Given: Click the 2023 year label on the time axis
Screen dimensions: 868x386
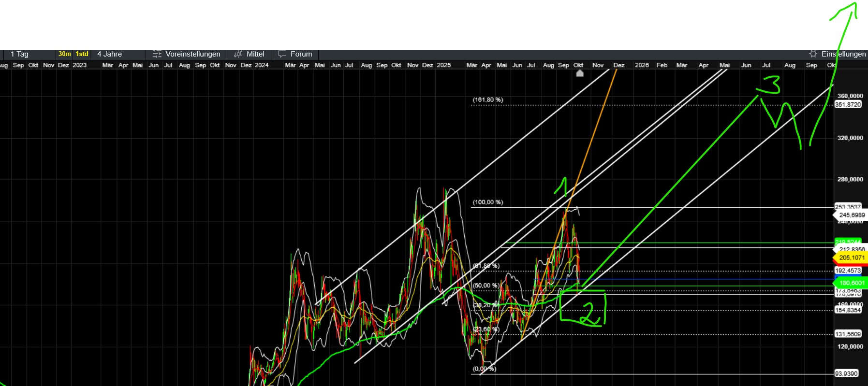Looking at the screenshot, I should click(80, 65).
